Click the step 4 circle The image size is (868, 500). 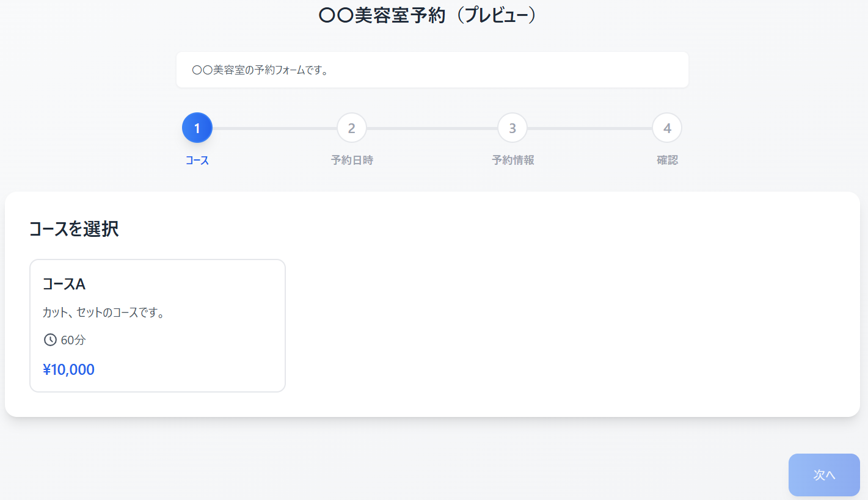(x=667, y=128)
